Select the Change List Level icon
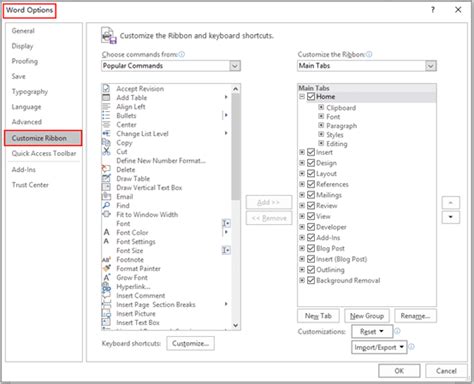474x384 pixels. pyautogui.click(x=106, y=133)
